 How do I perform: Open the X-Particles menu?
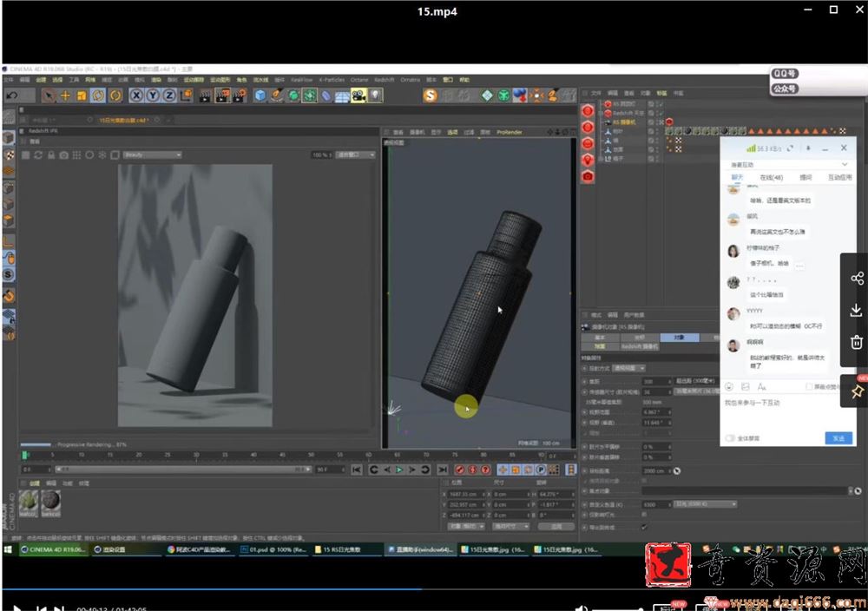332,80
